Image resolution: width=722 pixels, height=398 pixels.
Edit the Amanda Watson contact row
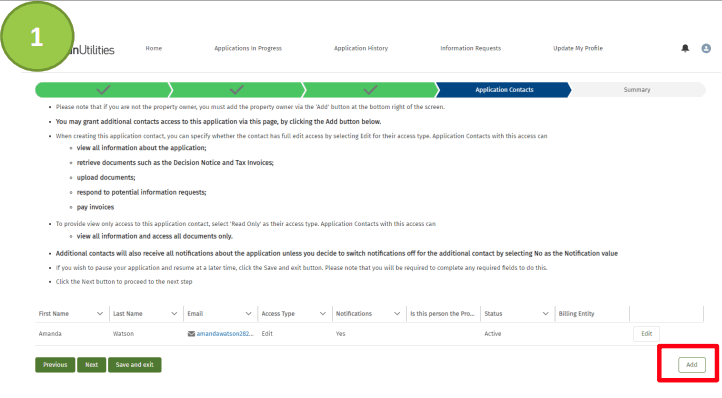(x=646, y=334)
